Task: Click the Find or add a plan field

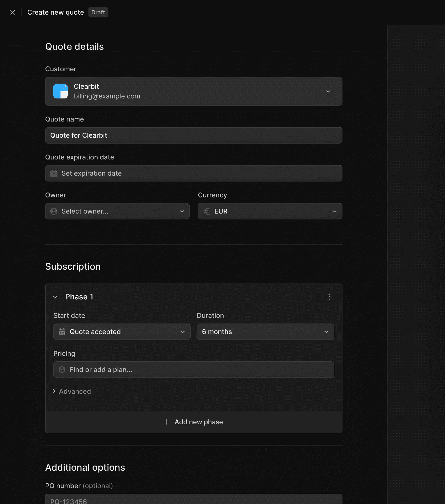Action: click(194, 370)
